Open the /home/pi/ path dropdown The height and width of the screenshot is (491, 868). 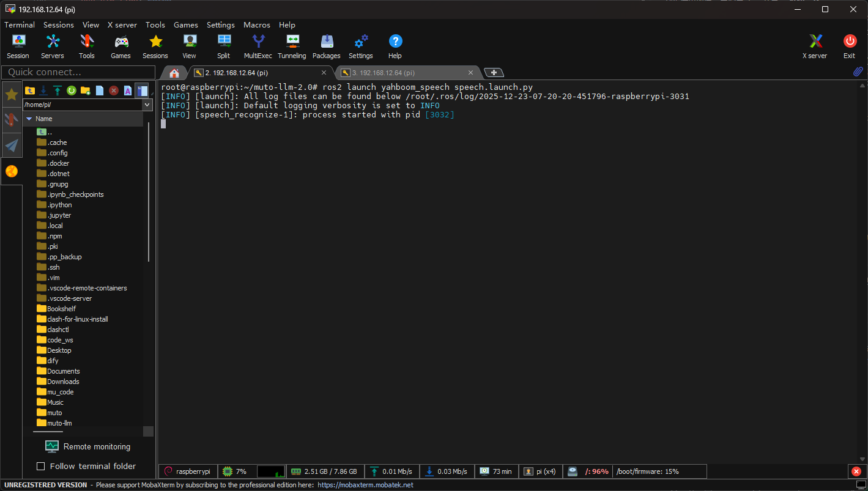coord(147,105)
